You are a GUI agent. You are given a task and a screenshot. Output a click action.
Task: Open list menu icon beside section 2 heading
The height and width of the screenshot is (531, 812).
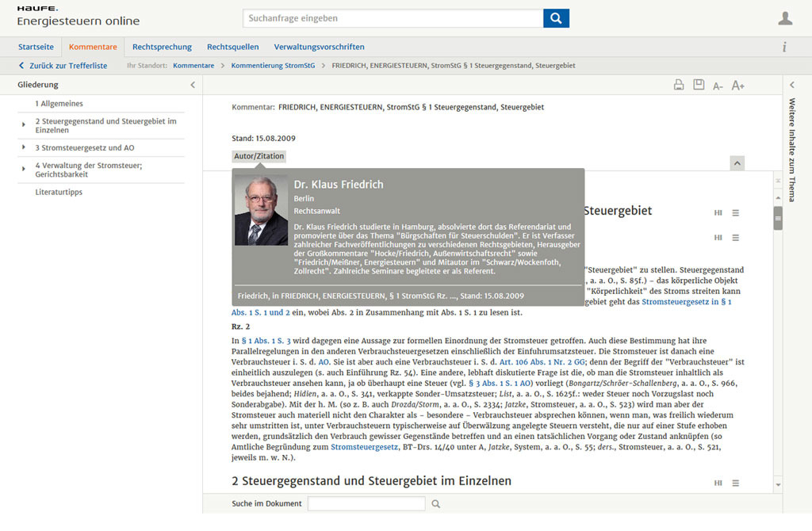pos(735,483)
